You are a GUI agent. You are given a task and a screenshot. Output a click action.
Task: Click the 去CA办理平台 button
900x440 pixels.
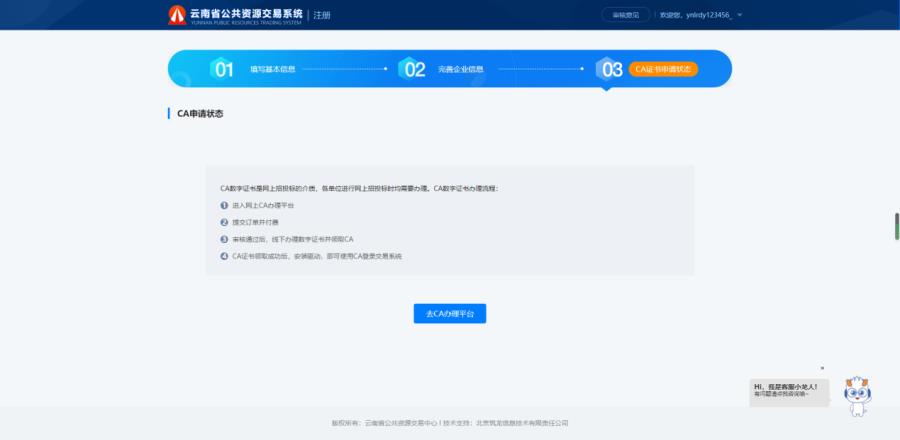(449, 314)
